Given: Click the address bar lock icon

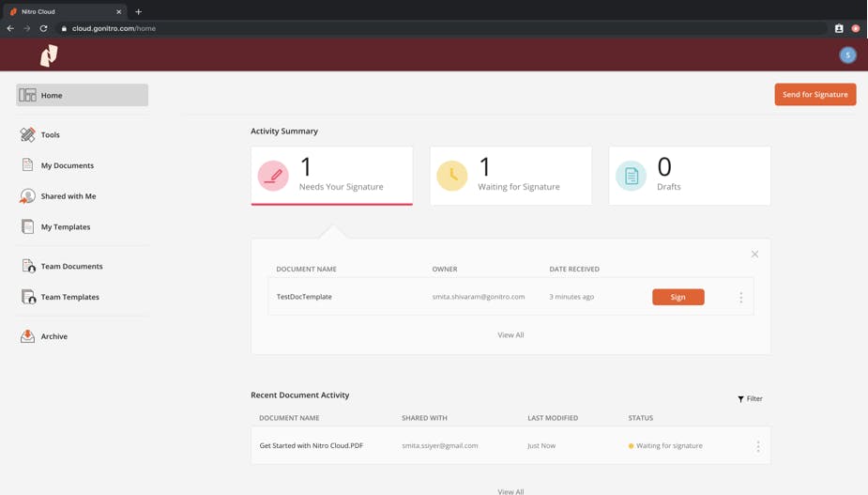Looking at the screenshot, I should click(x=64, y=29).
